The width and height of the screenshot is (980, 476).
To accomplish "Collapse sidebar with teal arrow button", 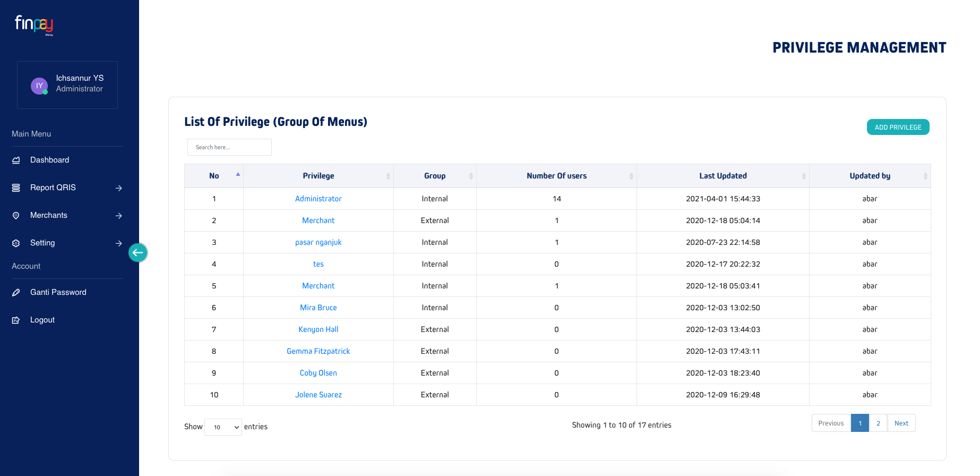I will click(137, 252).
